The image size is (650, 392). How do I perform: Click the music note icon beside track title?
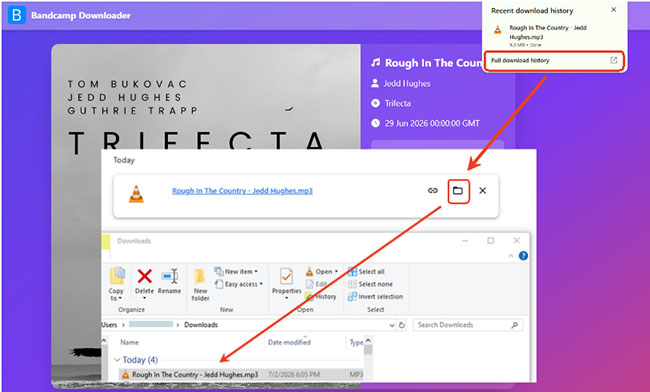click(376, 63)
